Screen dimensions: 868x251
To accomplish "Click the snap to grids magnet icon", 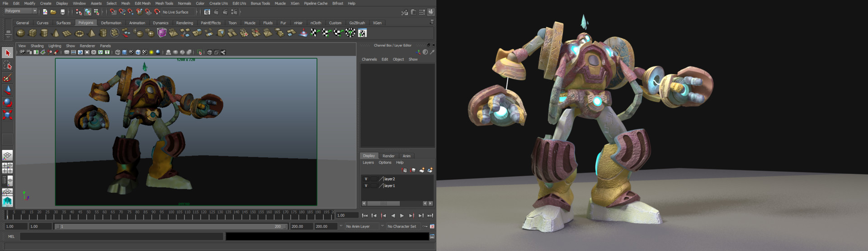I will pos(113,12).
